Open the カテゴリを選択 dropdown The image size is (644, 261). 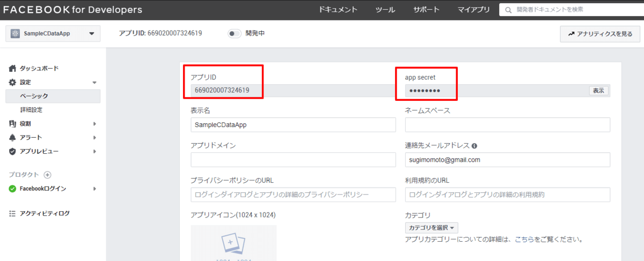click(431, 228)
